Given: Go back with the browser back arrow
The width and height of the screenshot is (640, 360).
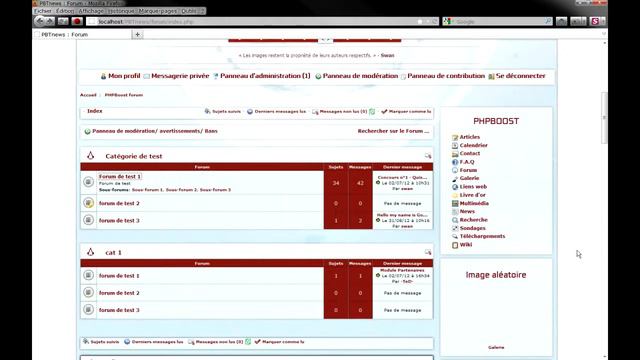Looking at the screenshot, I should point(40,21).
